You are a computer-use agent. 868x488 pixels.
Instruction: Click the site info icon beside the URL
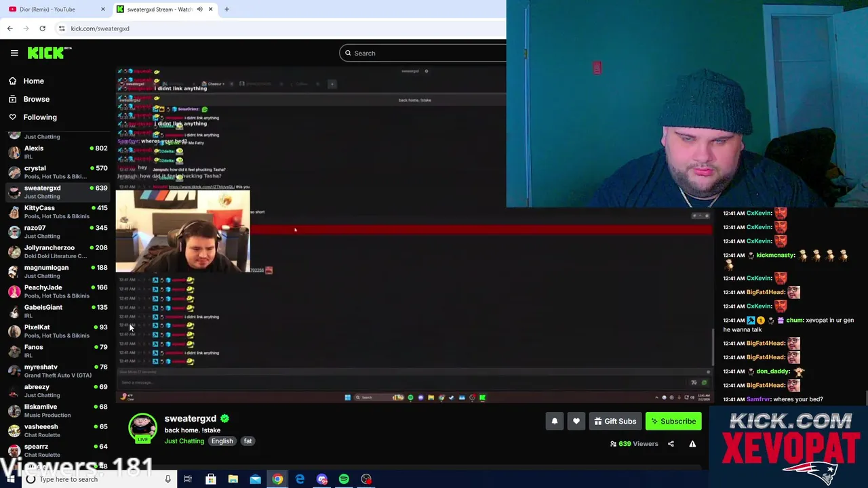pos(62,28)
